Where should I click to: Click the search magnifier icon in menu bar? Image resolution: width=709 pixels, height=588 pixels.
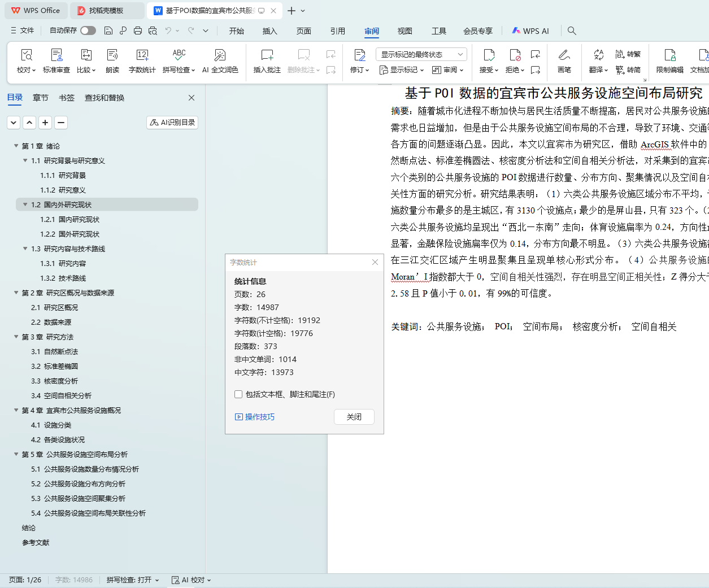[x=572, y=31]
